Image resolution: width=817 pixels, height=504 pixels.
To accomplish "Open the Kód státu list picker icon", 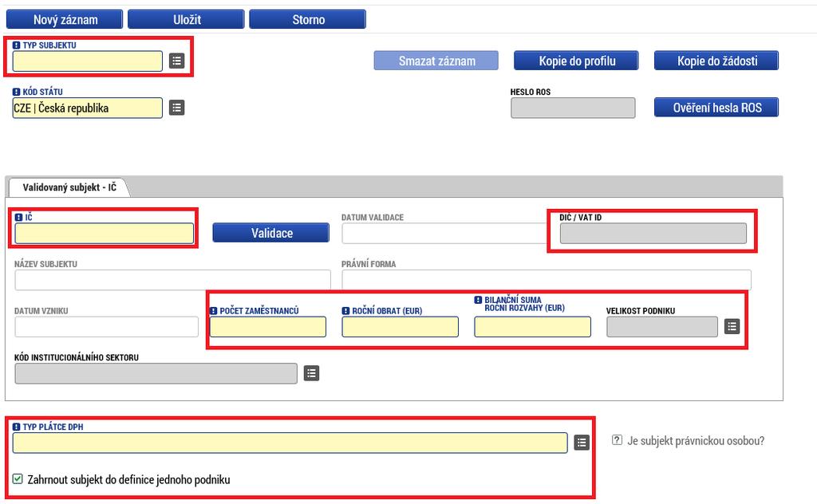I will 176,108.
